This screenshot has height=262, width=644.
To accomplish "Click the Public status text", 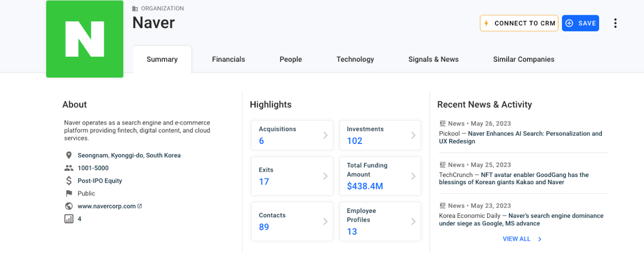I will tap(86, 193).
